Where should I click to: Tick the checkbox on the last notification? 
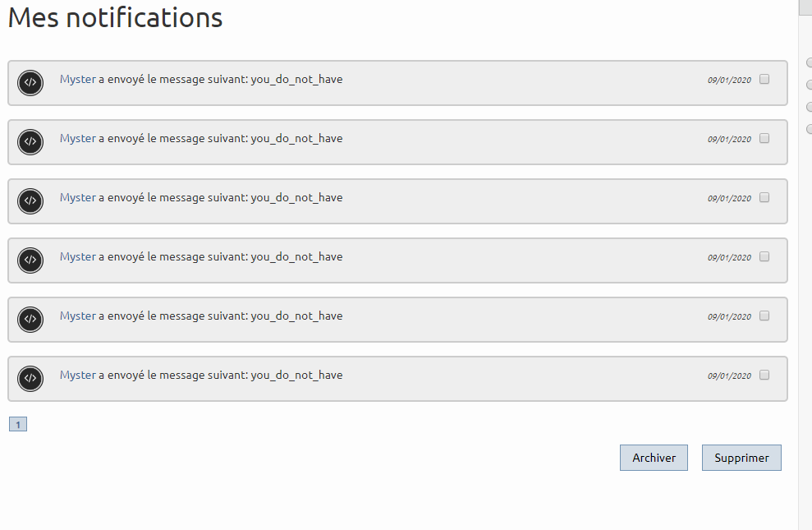764,376
